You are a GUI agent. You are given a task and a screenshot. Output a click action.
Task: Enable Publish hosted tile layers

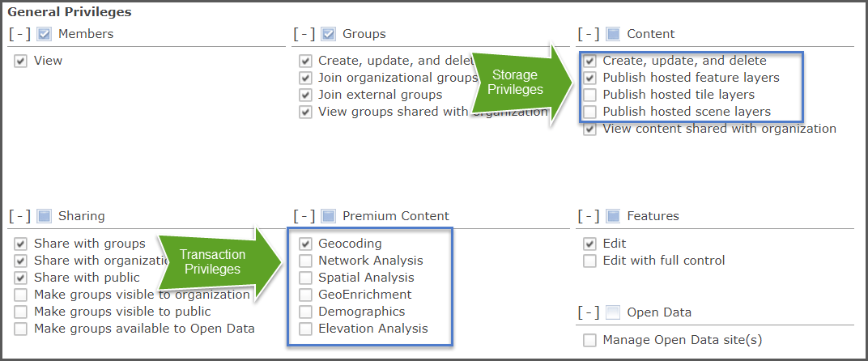[590, 95]
